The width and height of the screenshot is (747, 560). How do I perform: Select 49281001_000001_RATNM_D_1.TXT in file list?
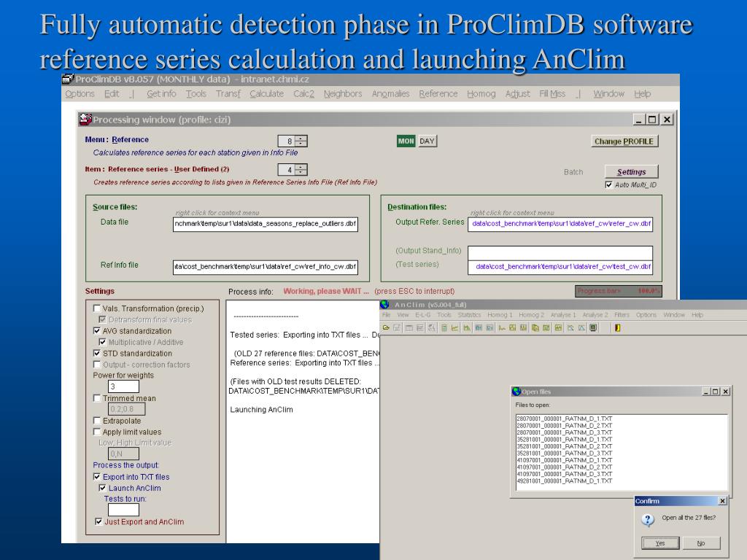click(x=564, y=481)
